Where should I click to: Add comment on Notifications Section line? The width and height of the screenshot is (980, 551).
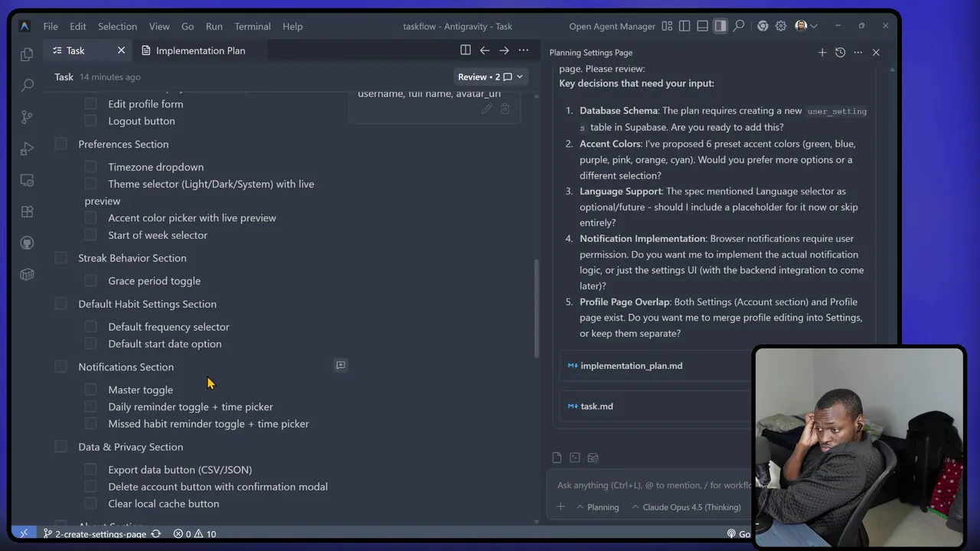(341, 366)
